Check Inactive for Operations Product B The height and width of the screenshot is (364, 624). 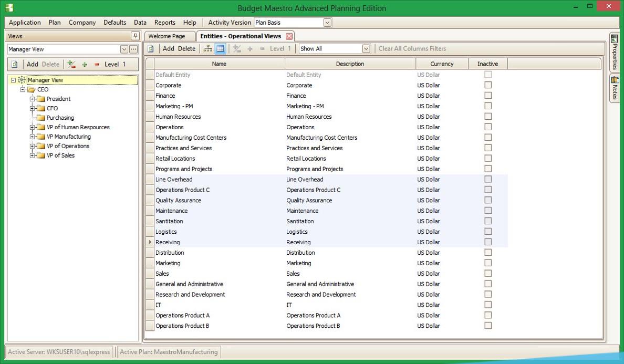coord(488,326)
